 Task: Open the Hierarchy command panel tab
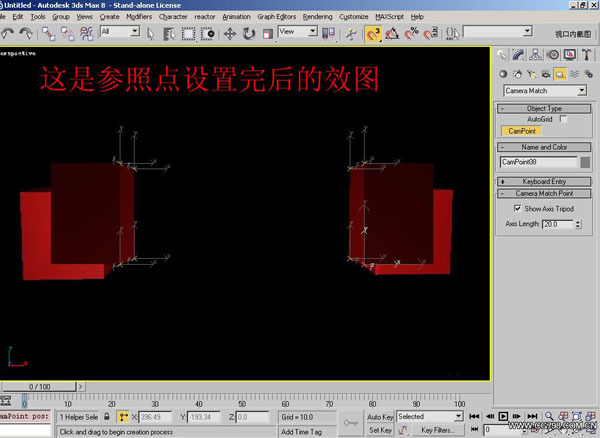click(535, 55)
